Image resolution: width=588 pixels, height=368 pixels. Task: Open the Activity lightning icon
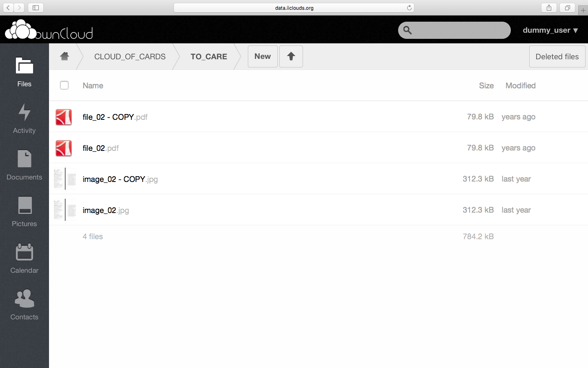[x=24, y=118]
